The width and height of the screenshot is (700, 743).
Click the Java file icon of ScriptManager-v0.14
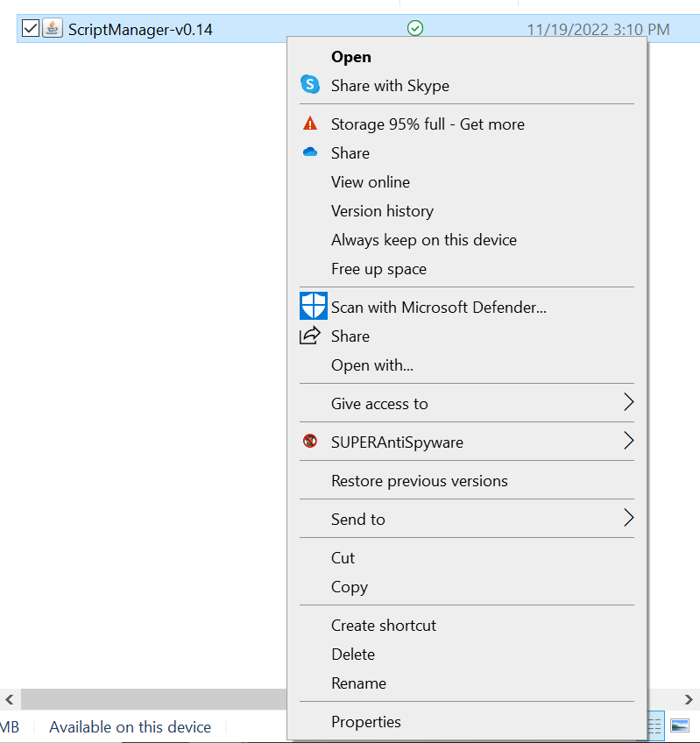(53, 29)
